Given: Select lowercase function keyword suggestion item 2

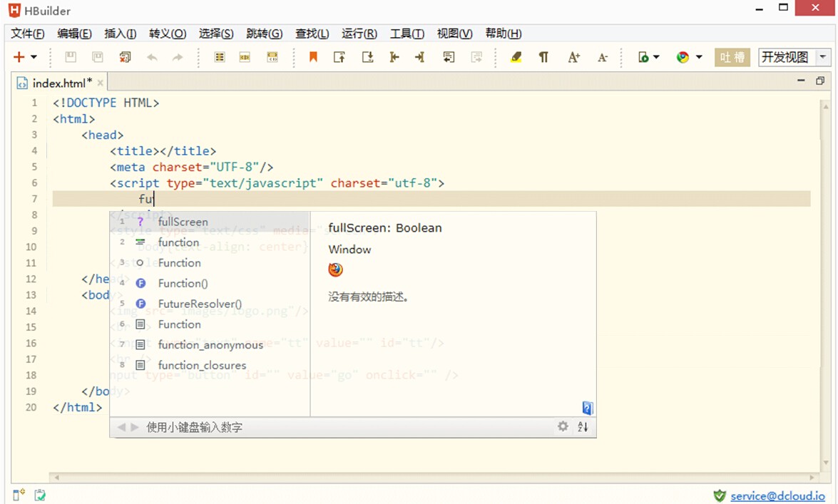Looking at the screenshot, I should (210, 242).
